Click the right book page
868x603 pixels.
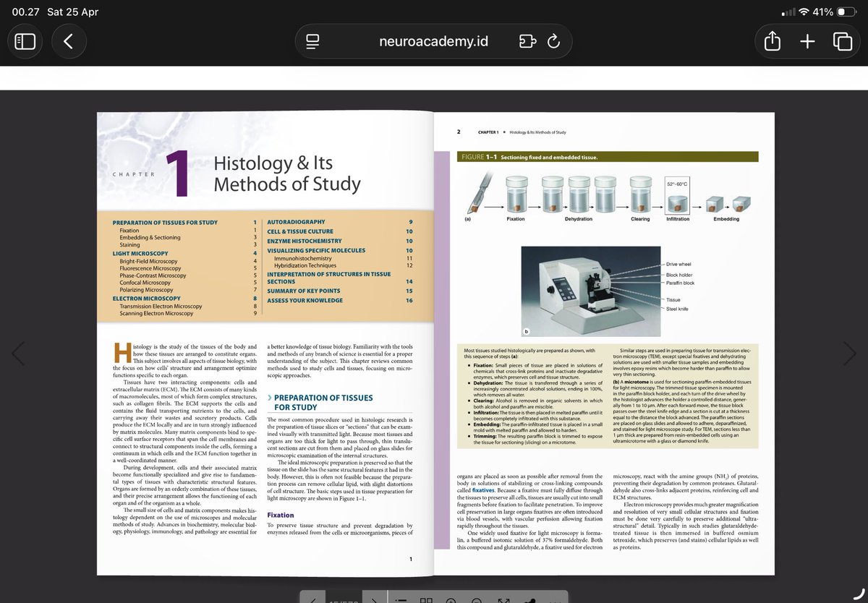603,343
